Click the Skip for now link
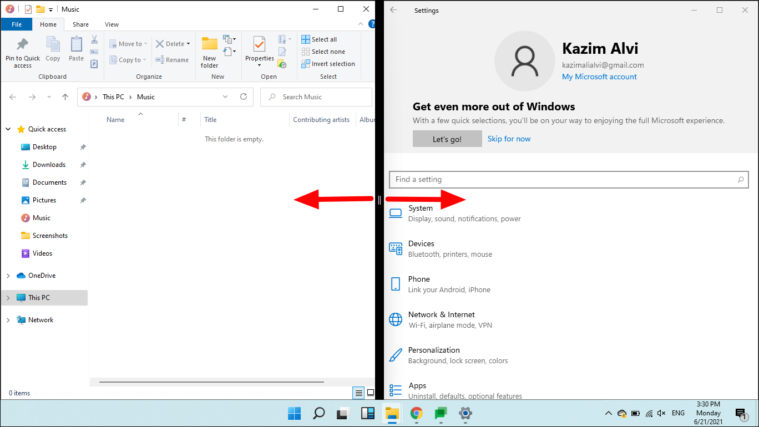The image size is (759, 427). pos(509,139)
